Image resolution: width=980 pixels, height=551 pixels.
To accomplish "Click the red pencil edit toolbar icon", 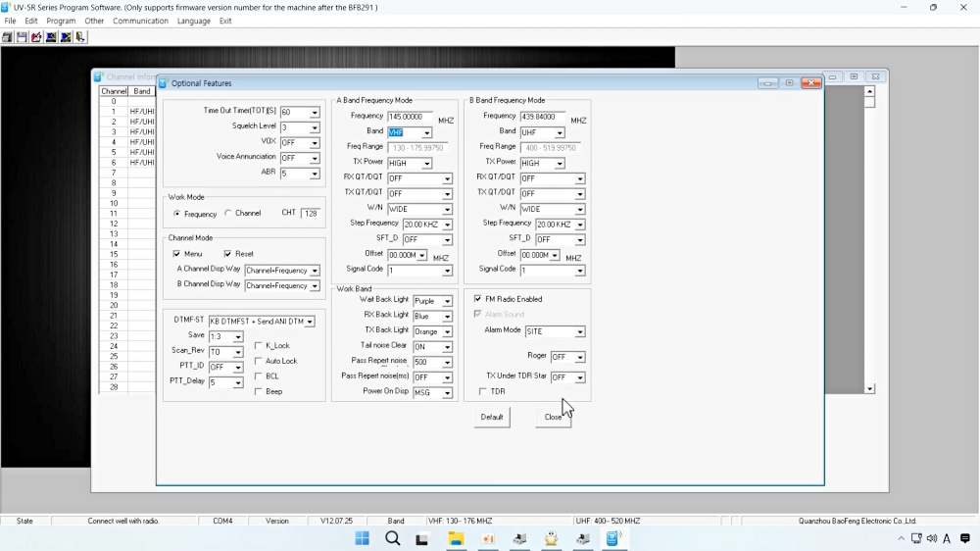I will [36, 37].
